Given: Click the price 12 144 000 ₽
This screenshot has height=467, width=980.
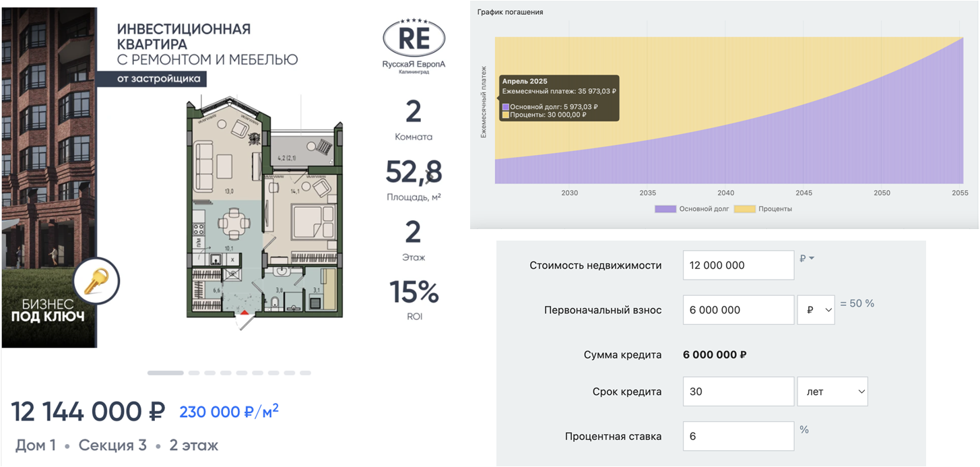Looking at the screenshot, I should pos(88,411).
